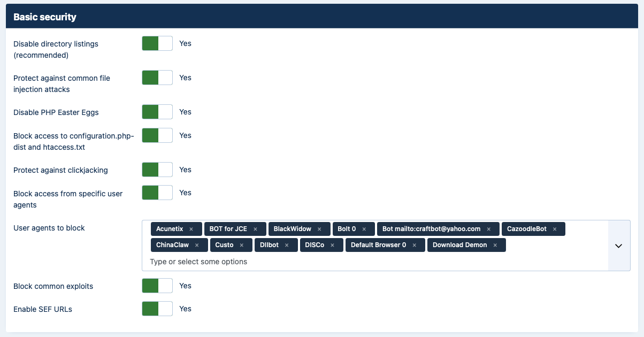This screenshot has width=644, height=337.
Task: Click the 'Block access from specific user agents' label
Action: [68, 199]
